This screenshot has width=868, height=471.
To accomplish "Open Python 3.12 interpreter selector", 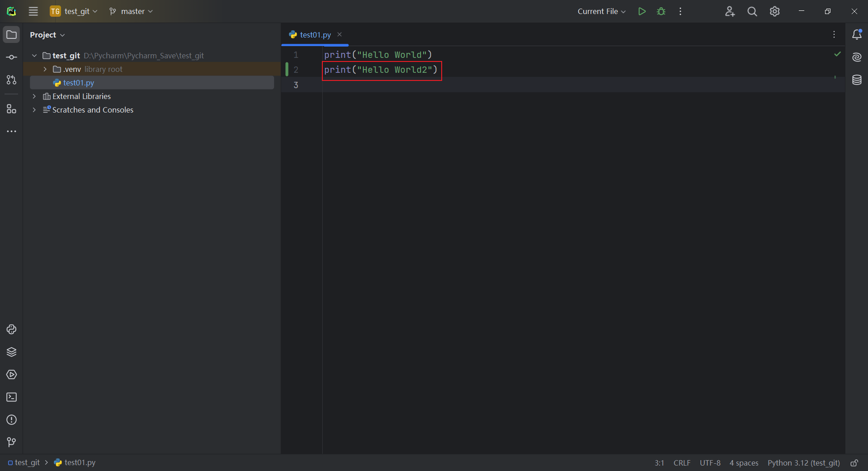I will point(803,463).
